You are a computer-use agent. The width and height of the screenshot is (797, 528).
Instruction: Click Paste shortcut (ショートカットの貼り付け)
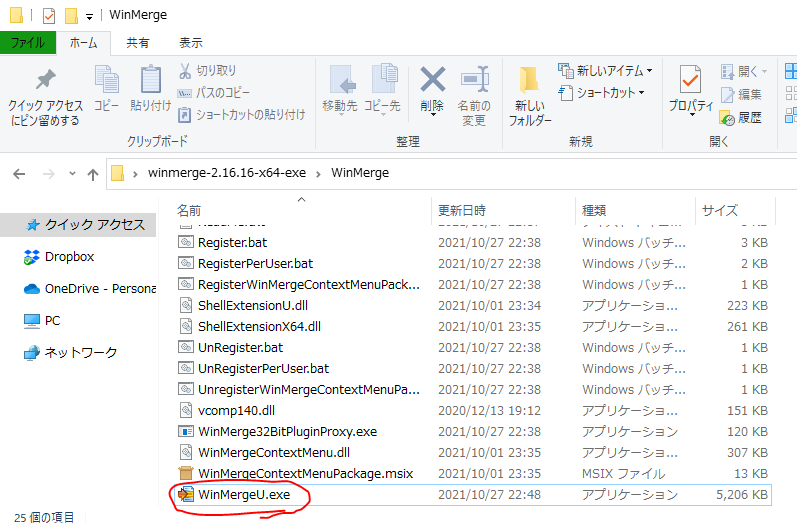[241, 115]
